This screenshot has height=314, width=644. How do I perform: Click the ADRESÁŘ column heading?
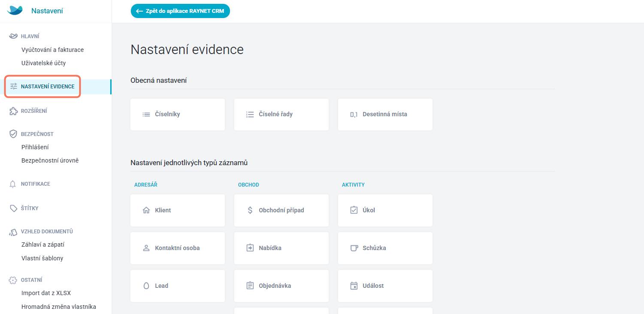[146, 185]
